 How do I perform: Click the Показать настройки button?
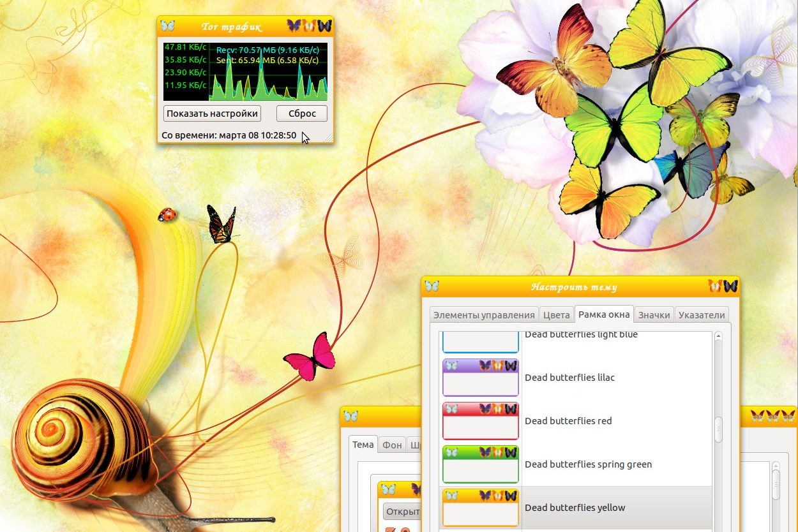tap(213, 114)
